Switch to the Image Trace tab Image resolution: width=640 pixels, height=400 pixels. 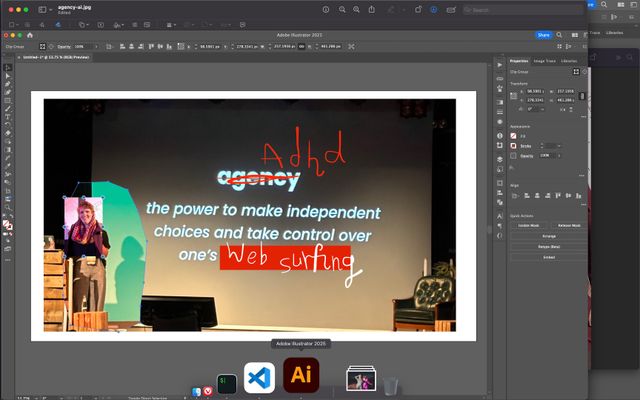click(544, 61)
